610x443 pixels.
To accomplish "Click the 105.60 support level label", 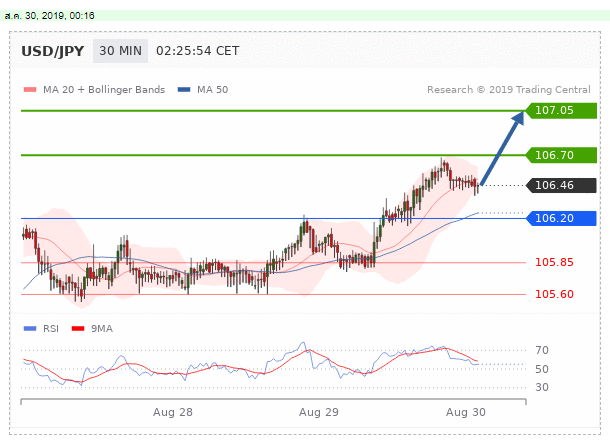I will [x=554, y=294].
